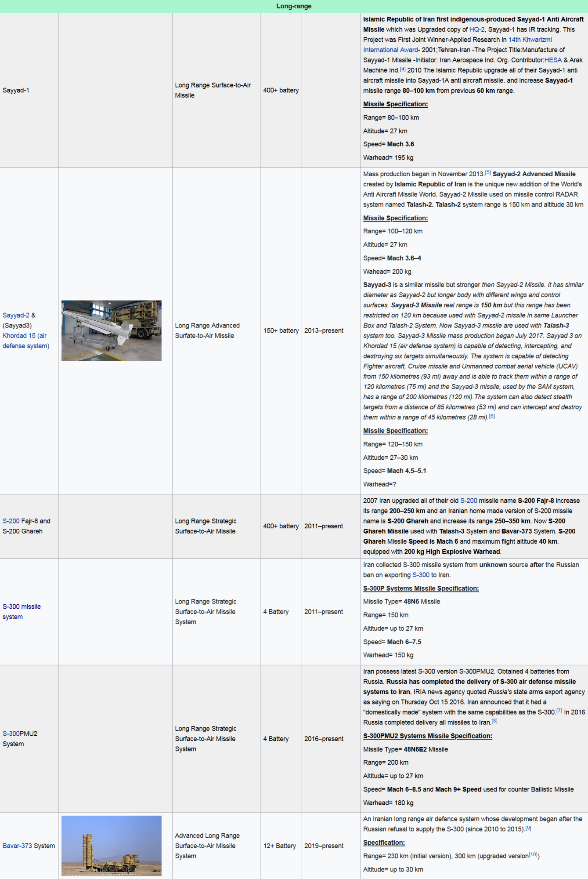Click the '12+ Battery' cell
Screen dimensions: 588x879
pyautogui.click(x=281, y=846)
